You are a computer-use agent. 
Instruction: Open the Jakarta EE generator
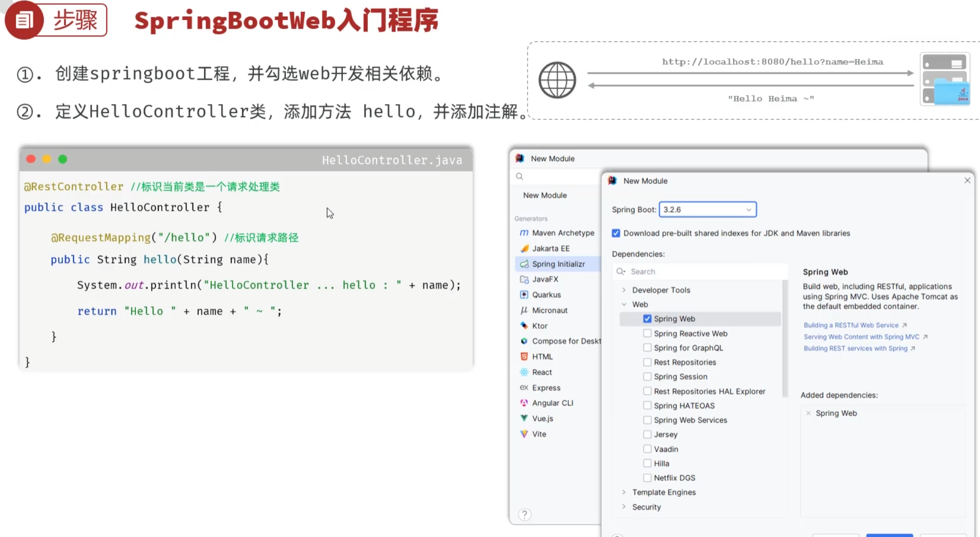pos(551,248)
